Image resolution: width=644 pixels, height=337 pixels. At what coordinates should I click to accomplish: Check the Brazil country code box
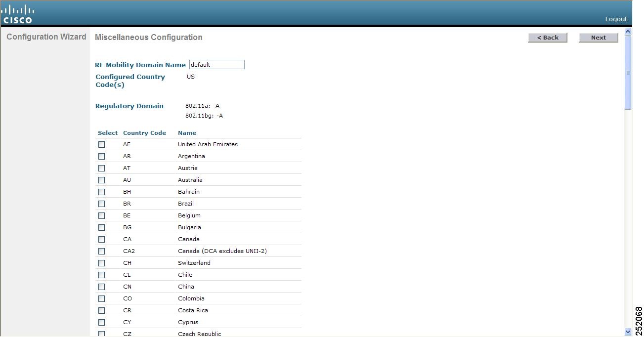pos(101,204)
